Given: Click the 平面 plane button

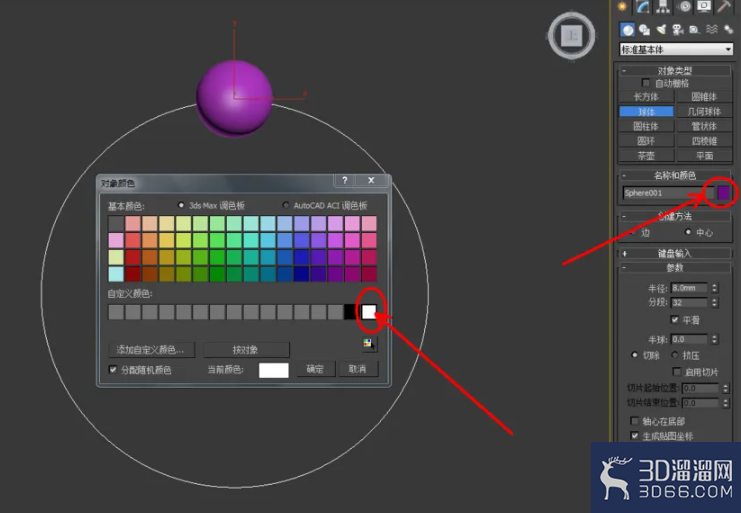Looking at the screenshot, I should (704, 155).
